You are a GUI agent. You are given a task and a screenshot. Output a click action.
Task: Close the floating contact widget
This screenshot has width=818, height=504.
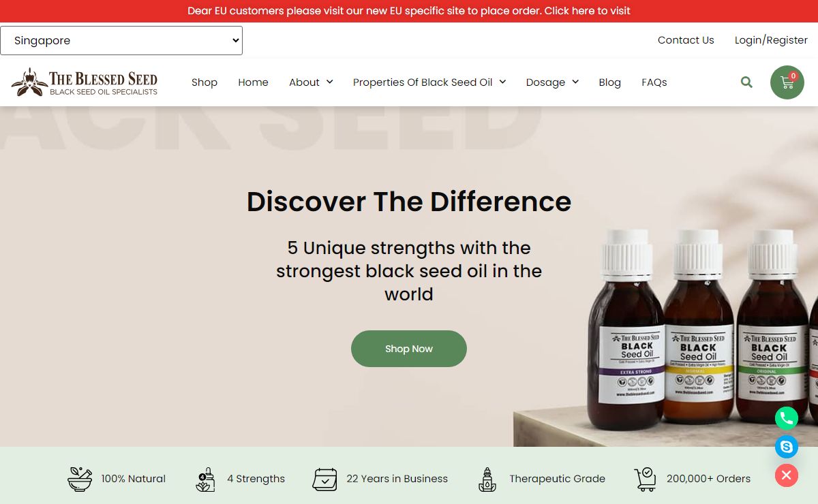787,475
